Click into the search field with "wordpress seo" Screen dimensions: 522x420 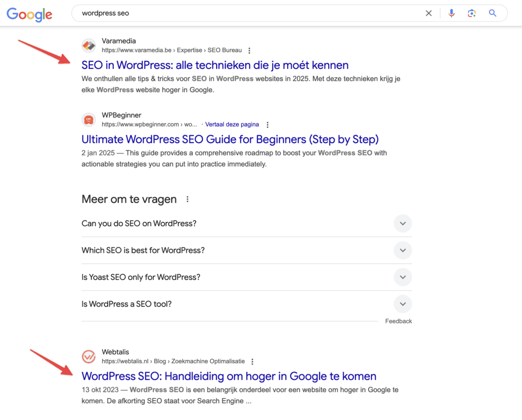click(x=245, y=13)
